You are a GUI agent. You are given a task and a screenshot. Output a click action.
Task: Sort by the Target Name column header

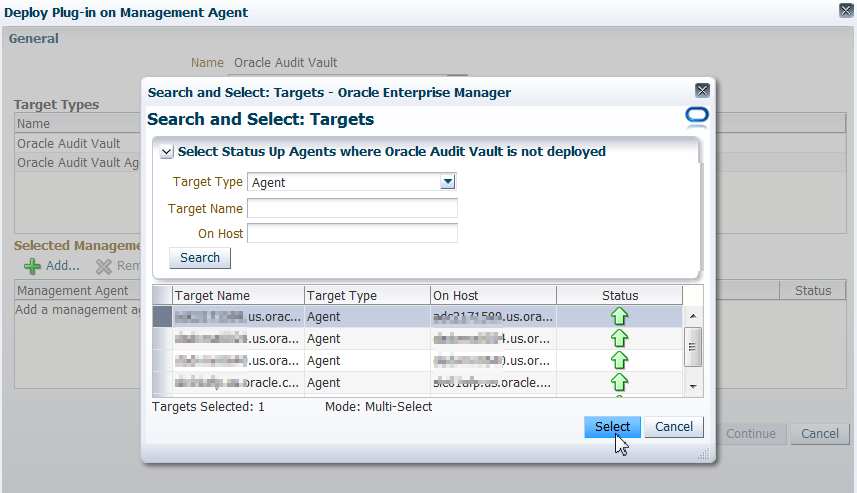tap(238, 295)
